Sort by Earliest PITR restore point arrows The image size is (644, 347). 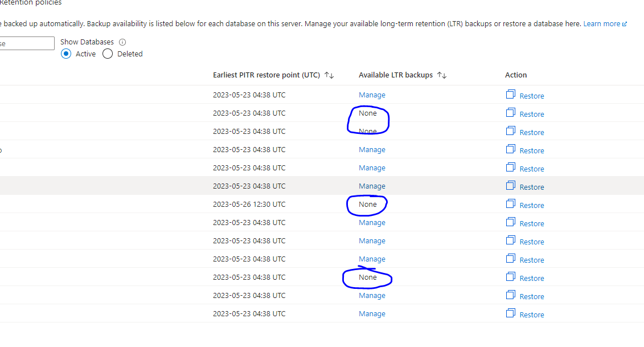pos(329,75)
